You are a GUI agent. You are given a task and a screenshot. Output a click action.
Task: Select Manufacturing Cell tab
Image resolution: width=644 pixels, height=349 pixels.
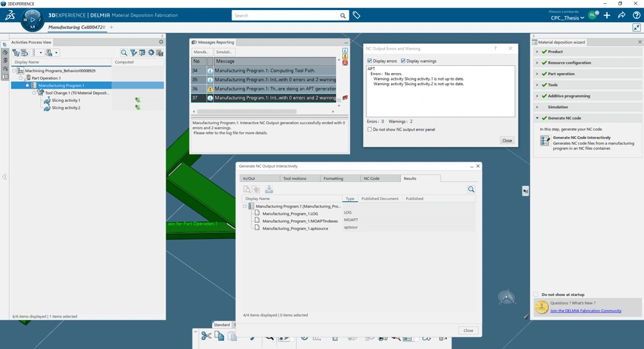tap(76, 27)
